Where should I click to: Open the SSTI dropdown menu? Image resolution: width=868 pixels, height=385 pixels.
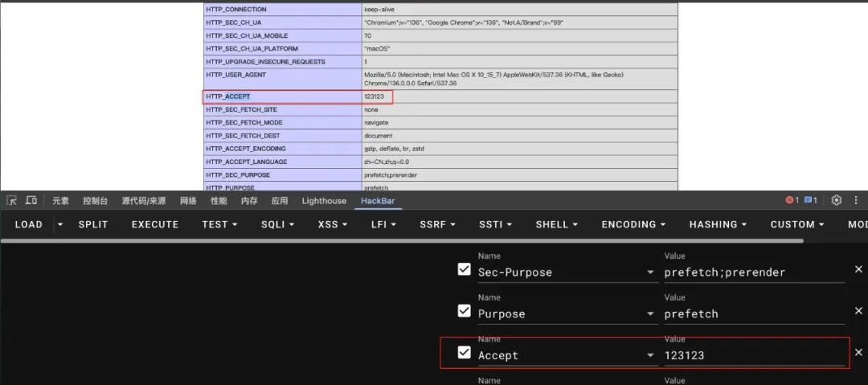coord(495,224)
